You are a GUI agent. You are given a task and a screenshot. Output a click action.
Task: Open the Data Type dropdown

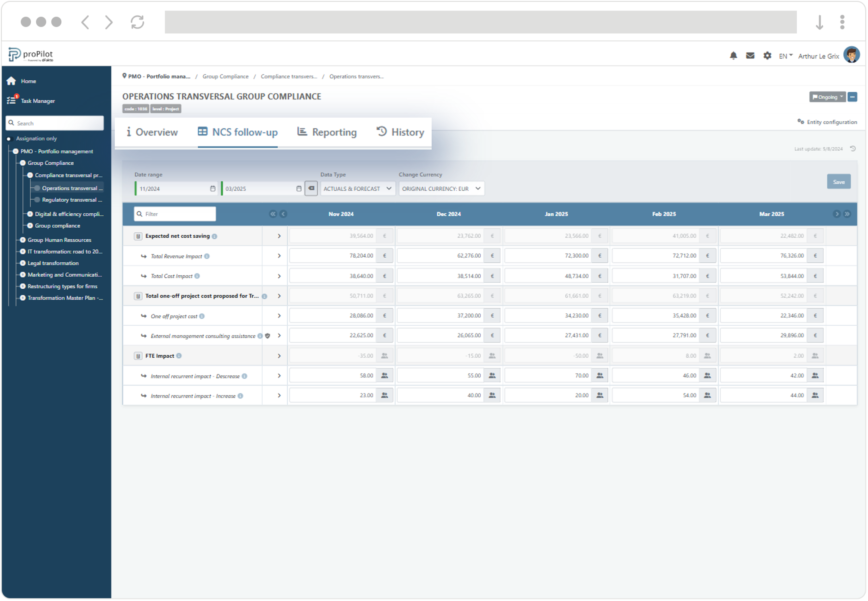pyautogui.click(x=357, y=189)
